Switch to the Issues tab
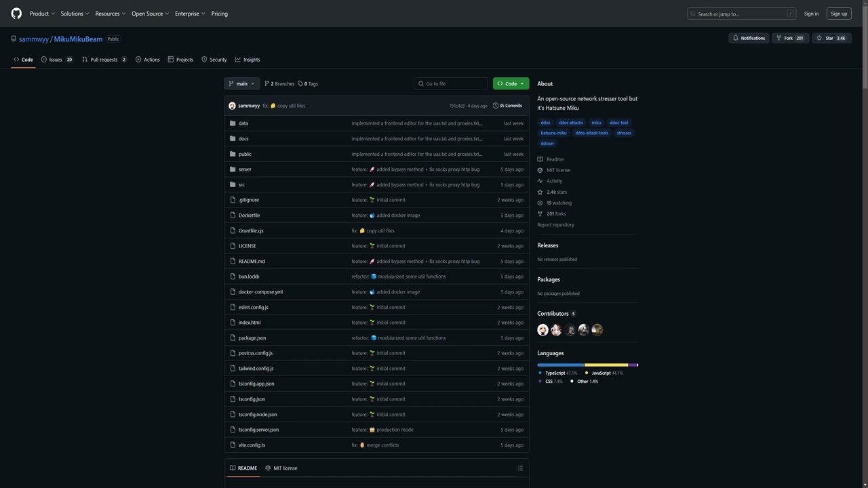Screen dimensions: 868x488 tap(57, 60)
